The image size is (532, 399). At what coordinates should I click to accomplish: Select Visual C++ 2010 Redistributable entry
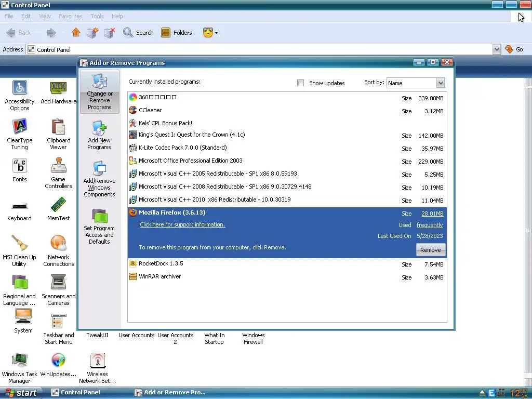tap(287, 199)
